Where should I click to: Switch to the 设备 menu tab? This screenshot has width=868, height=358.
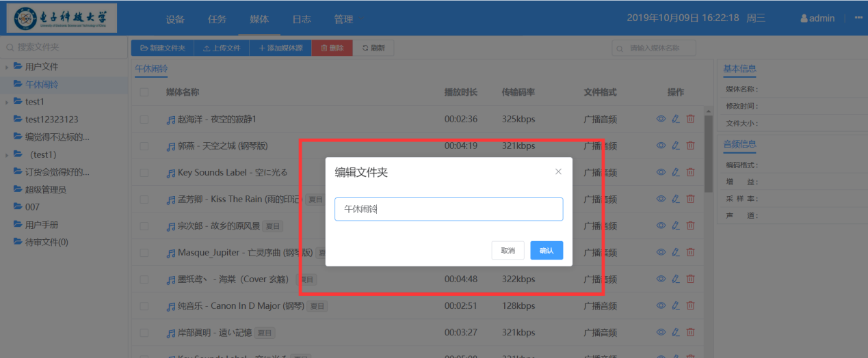coord(175,19)
